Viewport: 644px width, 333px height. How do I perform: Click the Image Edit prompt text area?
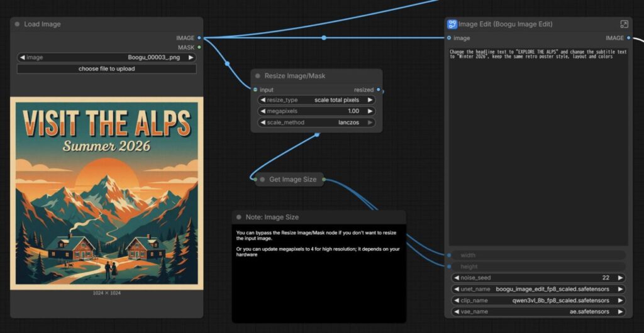point(538,146)
